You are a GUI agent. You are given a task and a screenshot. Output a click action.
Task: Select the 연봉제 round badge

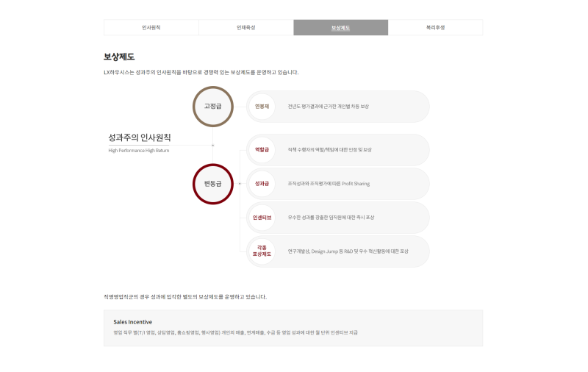tap(262, 107)
